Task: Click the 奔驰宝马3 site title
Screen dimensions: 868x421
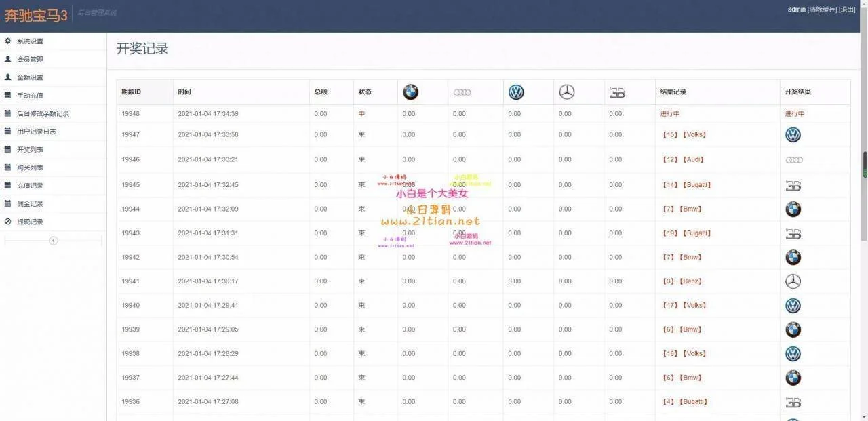Action: click(36, 16)
